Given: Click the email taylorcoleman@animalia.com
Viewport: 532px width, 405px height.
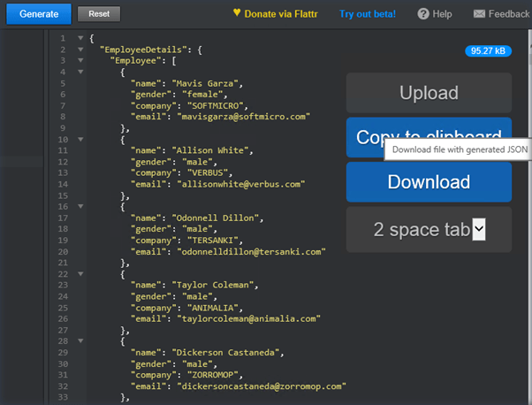Looking at the screenshot, I should pyautogui.click(x=248, y=318).
